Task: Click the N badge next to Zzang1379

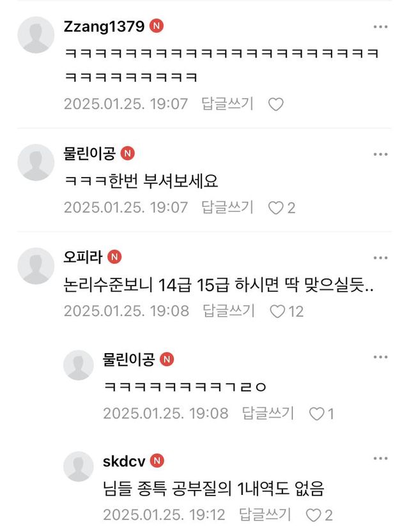Action: 157,26
